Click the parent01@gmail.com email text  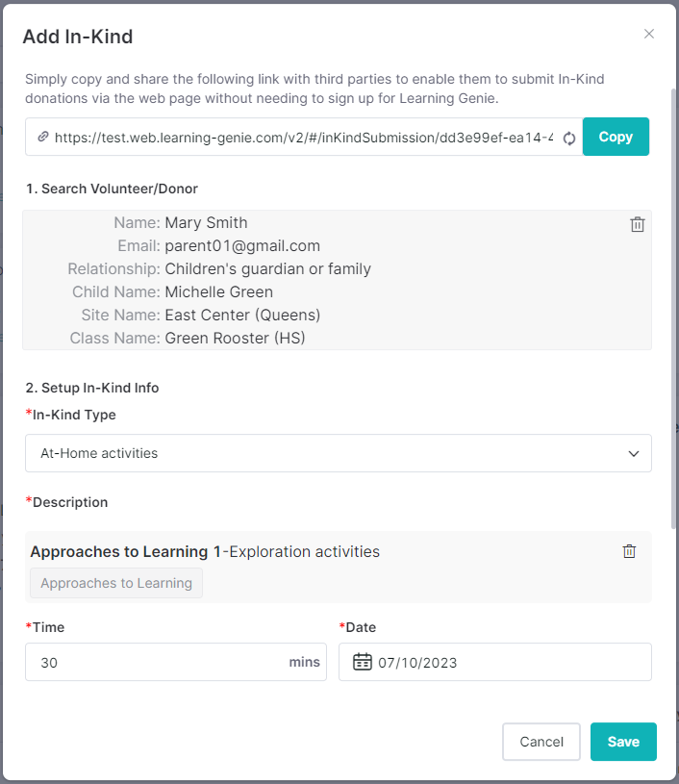point(242,246)
